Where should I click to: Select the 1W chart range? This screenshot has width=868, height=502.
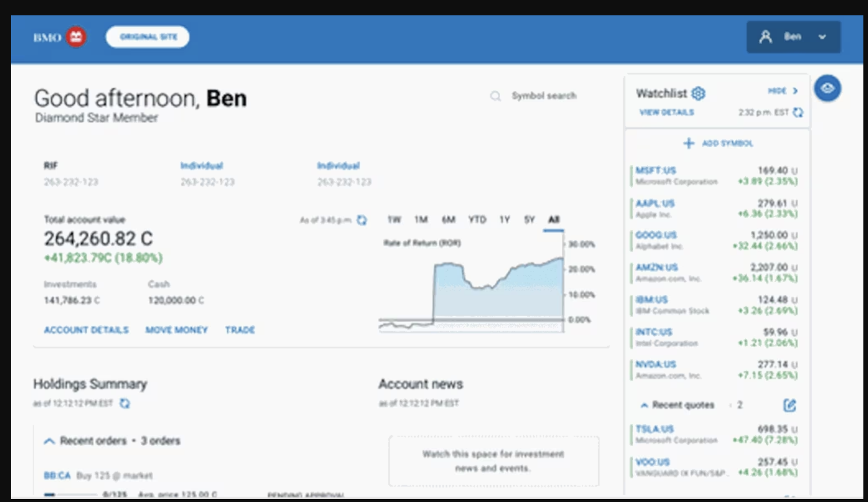394,219
